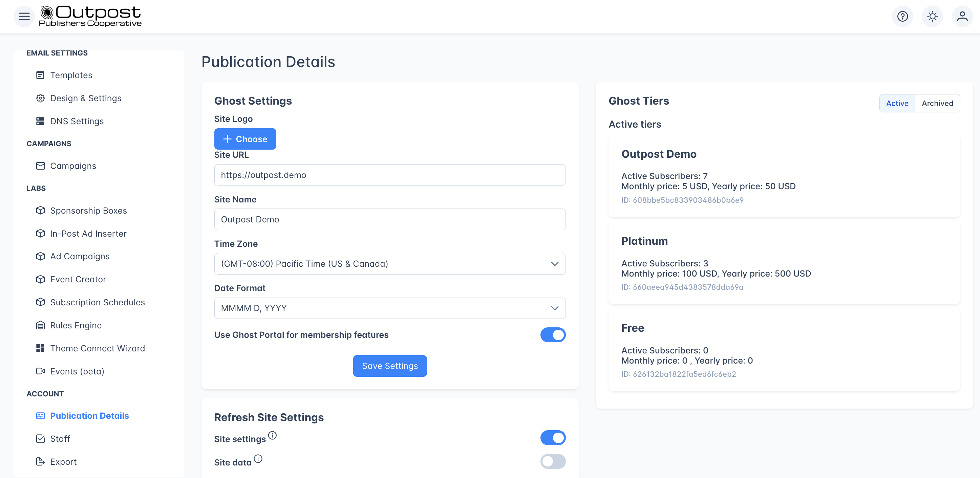
Task: Click the Events (beta) camera icon
Action: coord(40,371)
